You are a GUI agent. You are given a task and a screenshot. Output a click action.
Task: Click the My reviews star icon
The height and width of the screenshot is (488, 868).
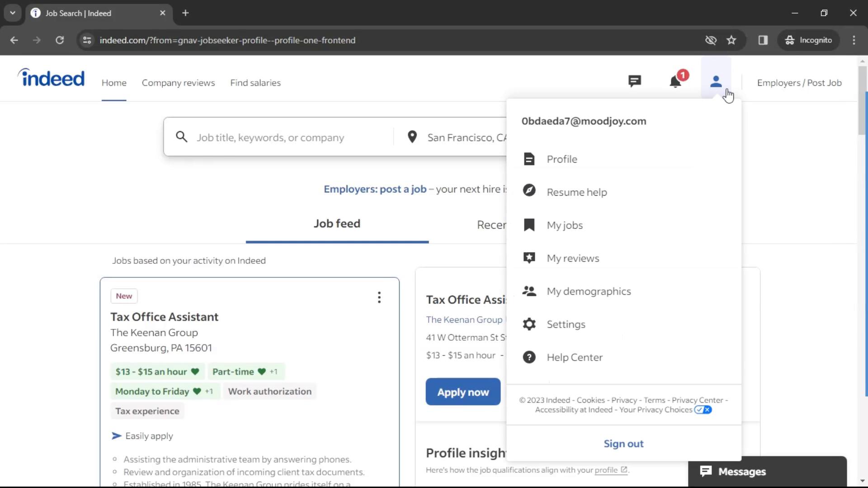529,258
